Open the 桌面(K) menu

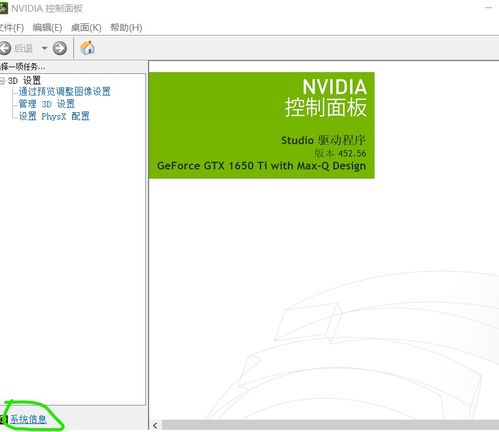pyautogui.click(x=86, y=28)
